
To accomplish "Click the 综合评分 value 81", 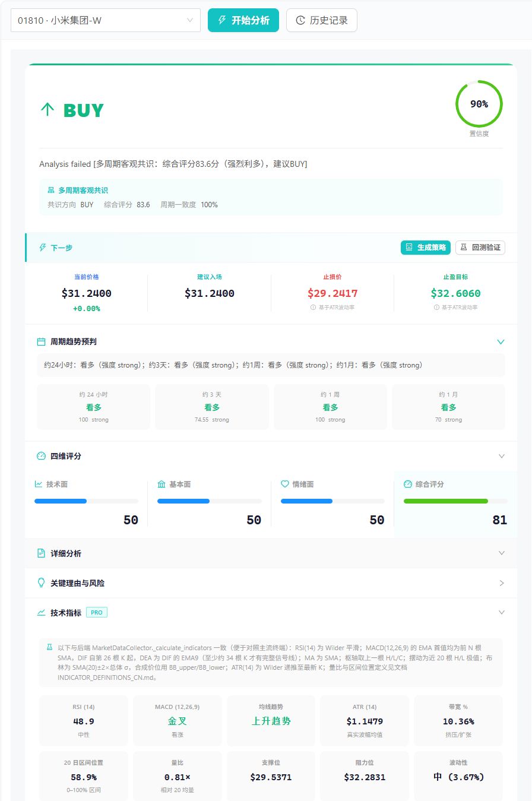I will [x=500, y=520].
